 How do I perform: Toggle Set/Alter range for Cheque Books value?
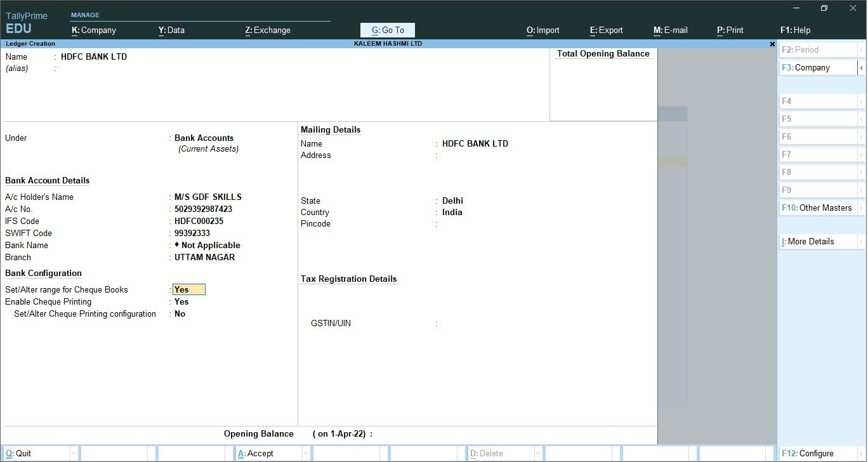[x=188, y=290]
